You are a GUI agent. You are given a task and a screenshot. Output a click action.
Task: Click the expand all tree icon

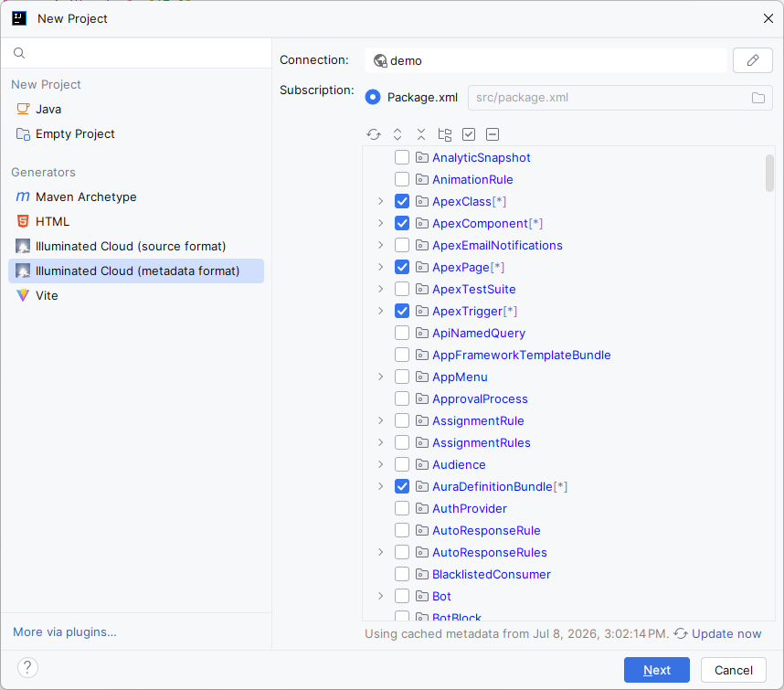[x=397, y=134]
